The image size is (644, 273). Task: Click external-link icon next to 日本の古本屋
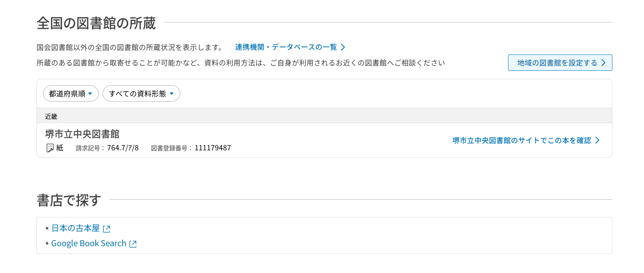(x=107, y=229)
